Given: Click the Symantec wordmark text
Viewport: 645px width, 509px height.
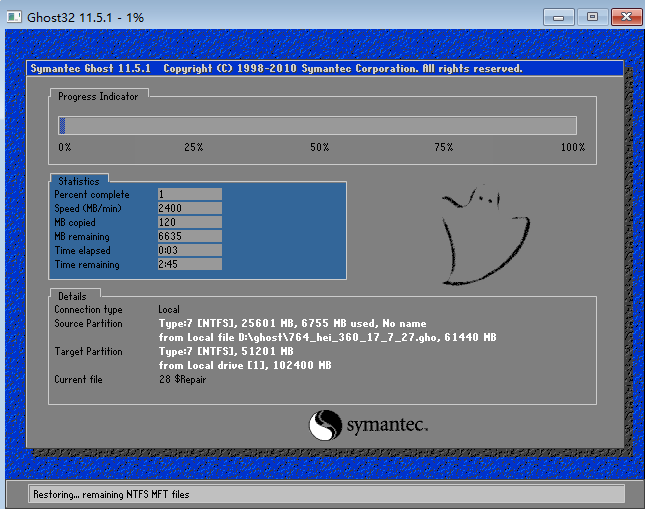Looking at the screenshot, I should point(387,427).
